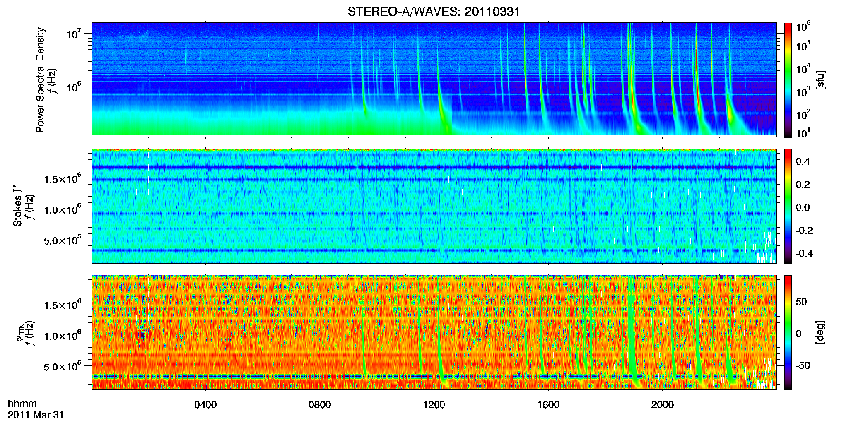Click the 0.2 value on the Stokes V colorbar
Image resolution: width=868 pixels, height=447 pixels.
coord(803,185)
